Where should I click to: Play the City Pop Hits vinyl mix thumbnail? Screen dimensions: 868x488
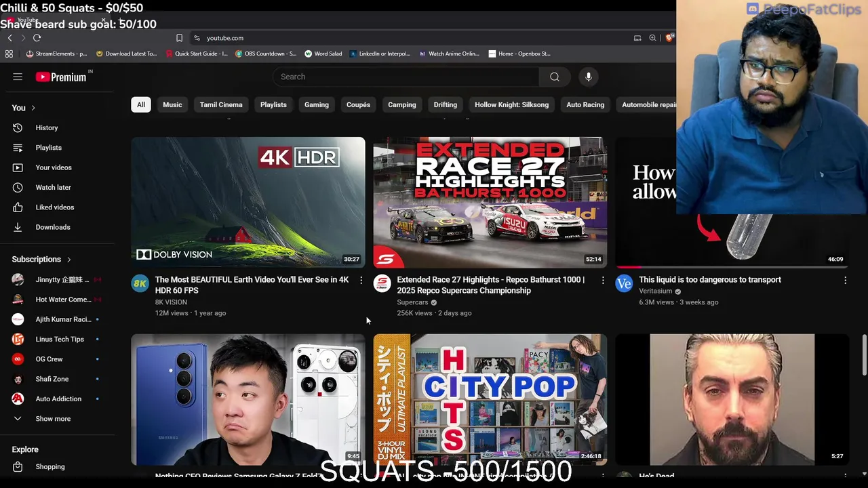(490, 399)
